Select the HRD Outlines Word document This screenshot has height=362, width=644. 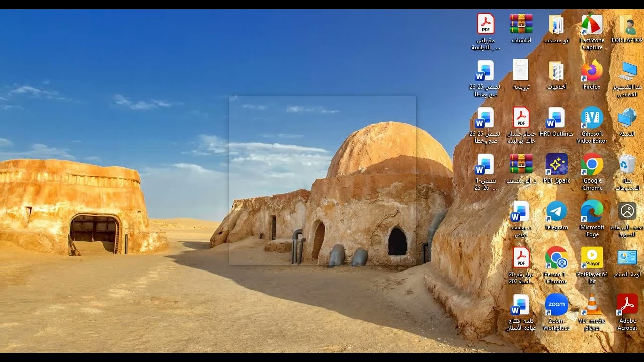(x=556, y=122)
